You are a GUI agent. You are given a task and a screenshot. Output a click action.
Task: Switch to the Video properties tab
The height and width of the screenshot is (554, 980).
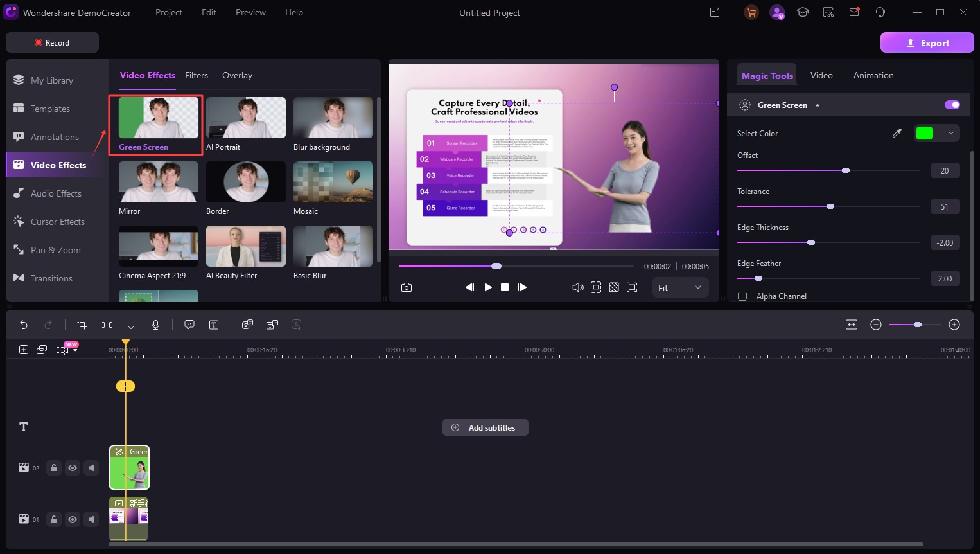coord(821,75)
